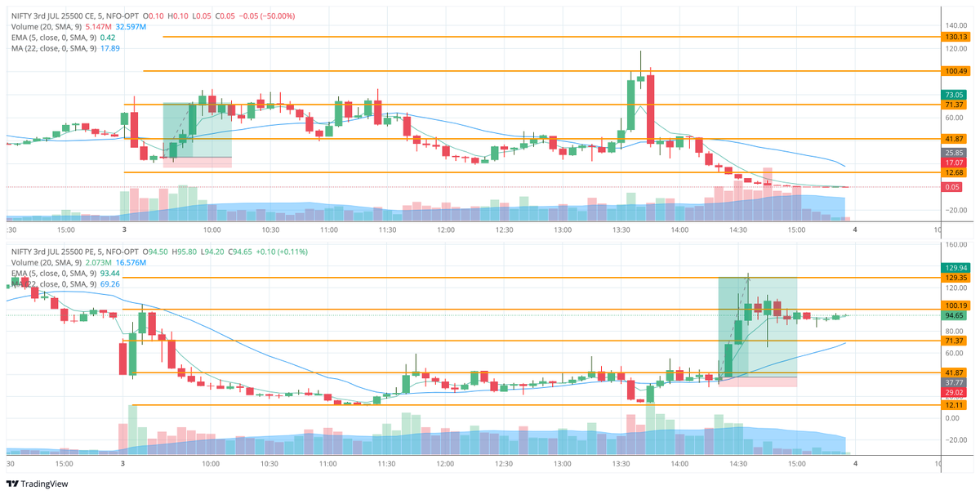Click the 160.00 level on the PE price axis
This screenshot has height=495, width=980.
pyautogui.click(x=955, y=245)
